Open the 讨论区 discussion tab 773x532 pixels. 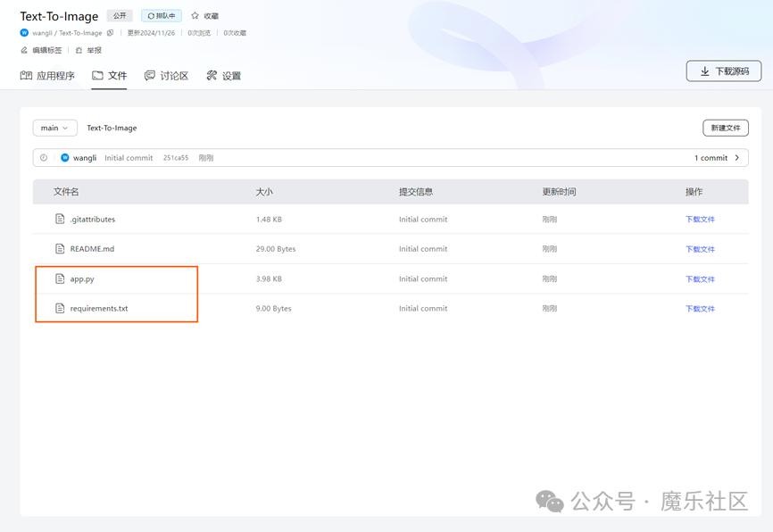tap(166, 76)
